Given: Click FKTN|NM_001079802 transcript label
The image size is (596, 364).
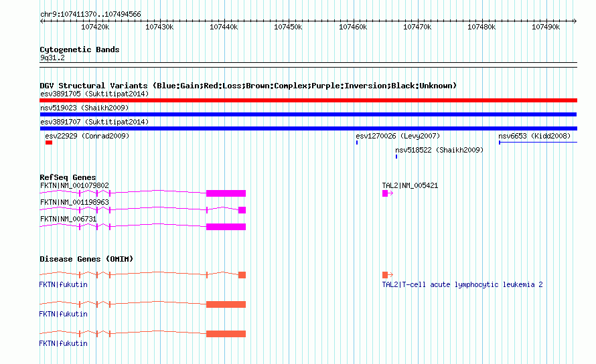Looking at the screenshot, I should pos(74,185).
